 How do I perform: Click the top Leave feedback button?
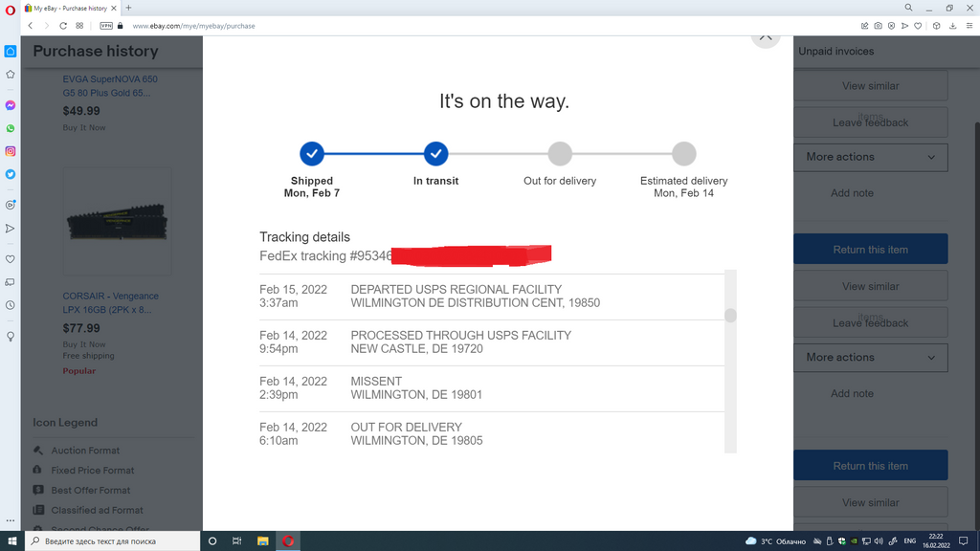tap(871, 122)
